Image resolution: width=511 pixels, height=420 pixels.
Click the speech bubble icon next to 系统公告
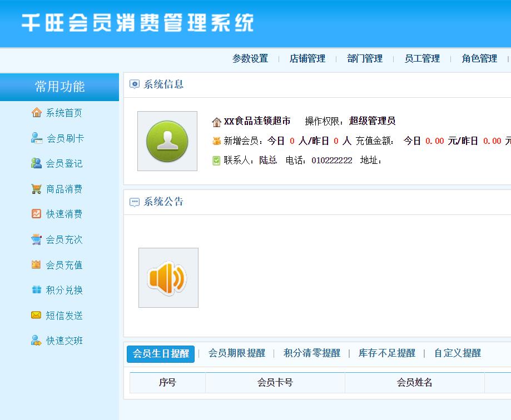[134, 202]
